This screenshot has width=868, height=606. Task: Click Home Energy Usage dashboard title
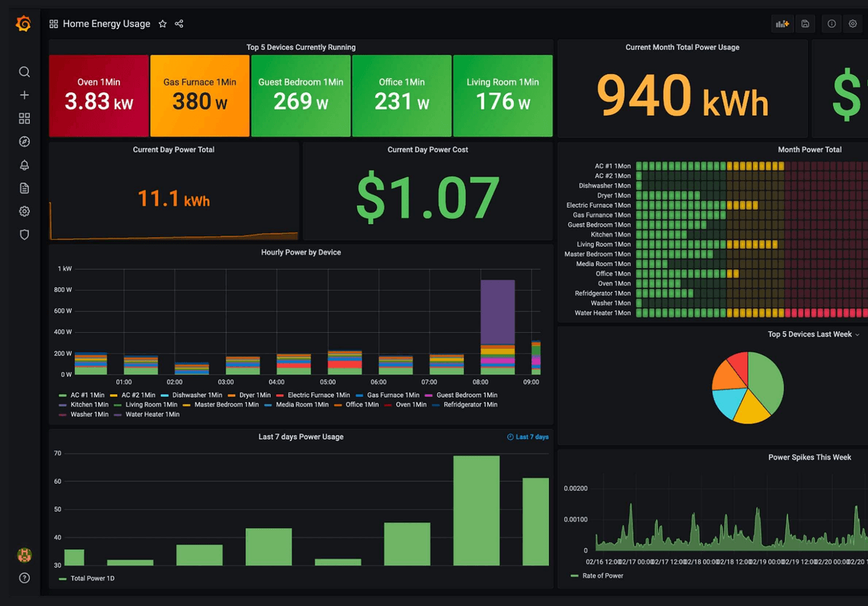106,24
